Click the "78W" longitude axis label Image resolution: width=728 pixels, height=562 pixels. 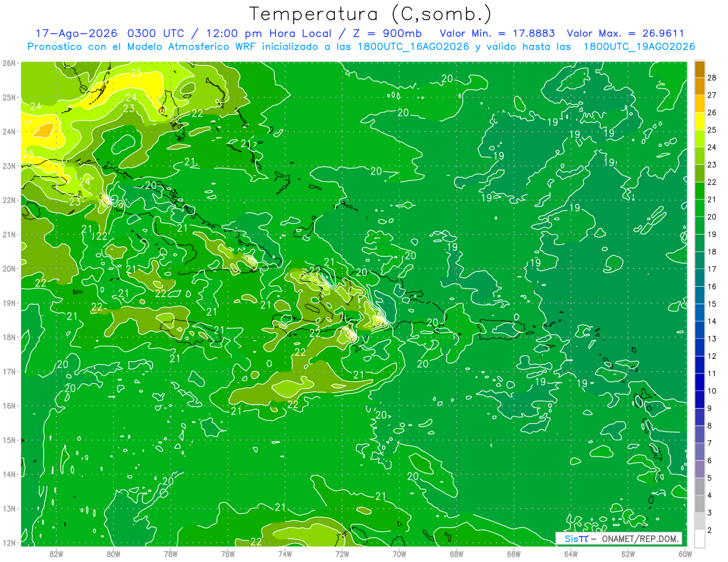170,554
